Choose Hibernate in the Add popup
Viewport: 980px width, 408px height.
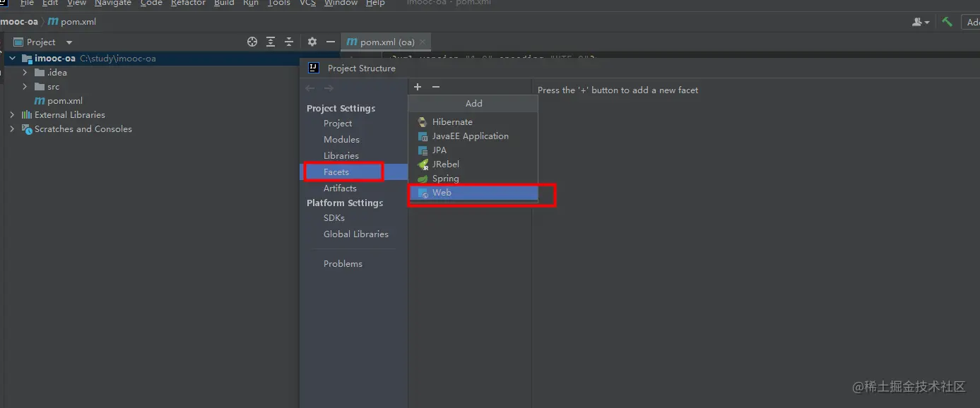click(x=473, y=122)
